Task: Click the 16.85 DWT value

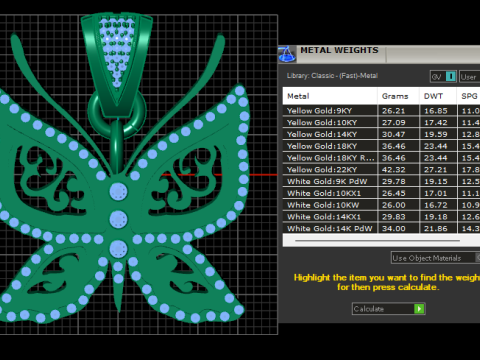Action: coord(436,111)
